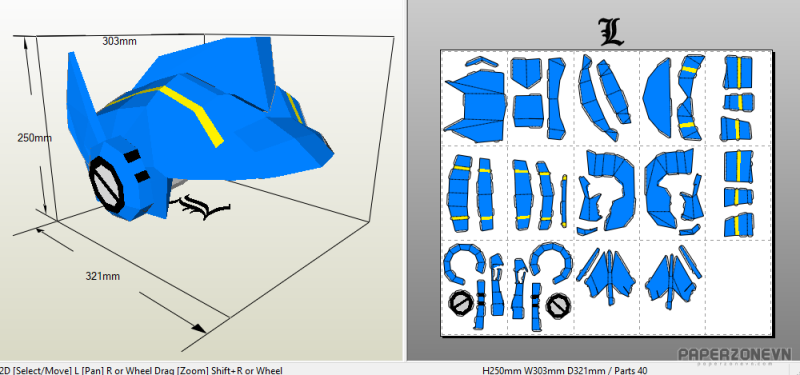The height and width of the screenshot is (375, 800).
Task: Select the left screw-head circle part in 2D
Action: (461, 304)
